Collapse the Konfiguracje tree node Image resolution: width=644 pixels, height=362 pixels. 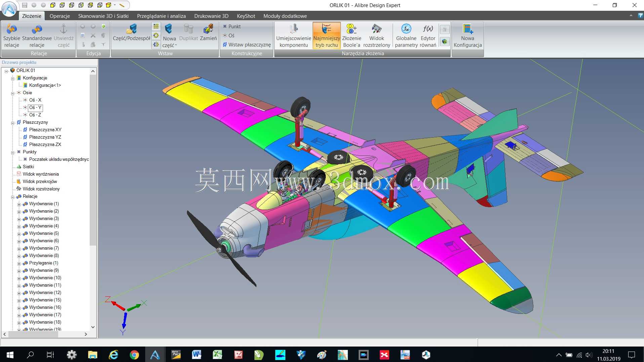(12, 78)
